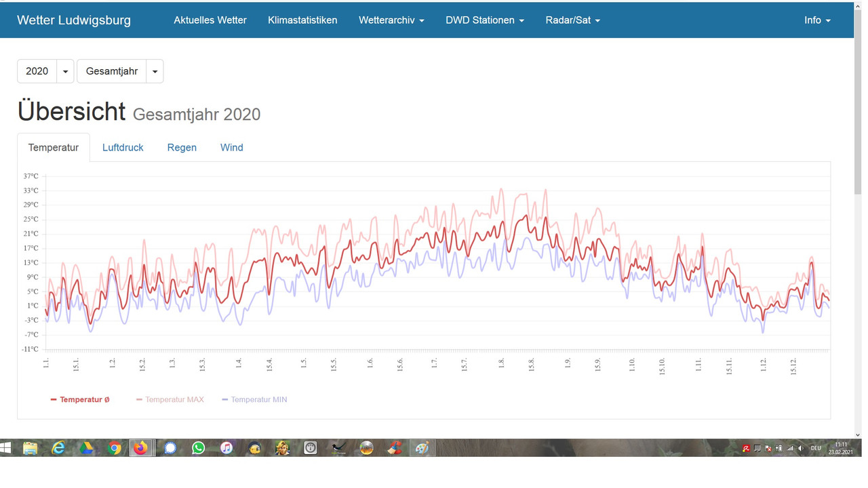Open the blond character portrait taskbar app

(282, 448)
